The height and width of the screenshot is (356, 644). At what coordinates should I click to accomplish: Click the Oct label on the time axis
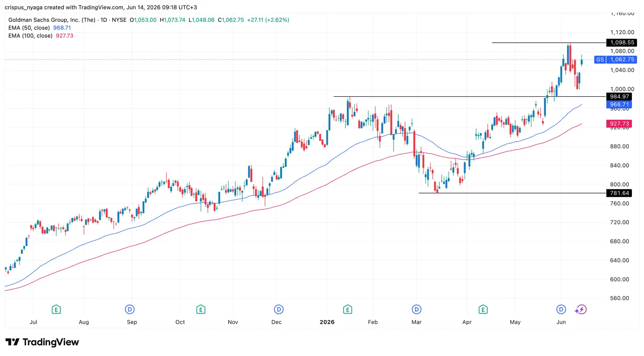(180, 322)
